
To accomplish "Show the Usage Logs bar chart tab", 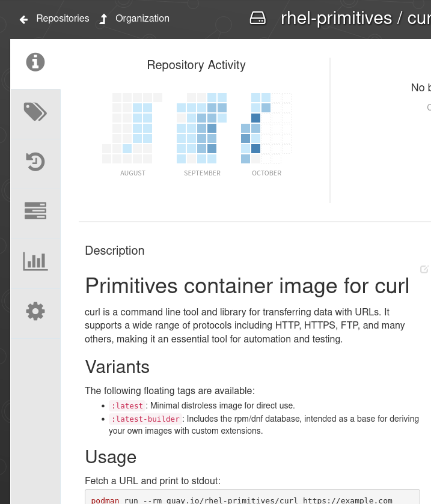I will (35, 261).
